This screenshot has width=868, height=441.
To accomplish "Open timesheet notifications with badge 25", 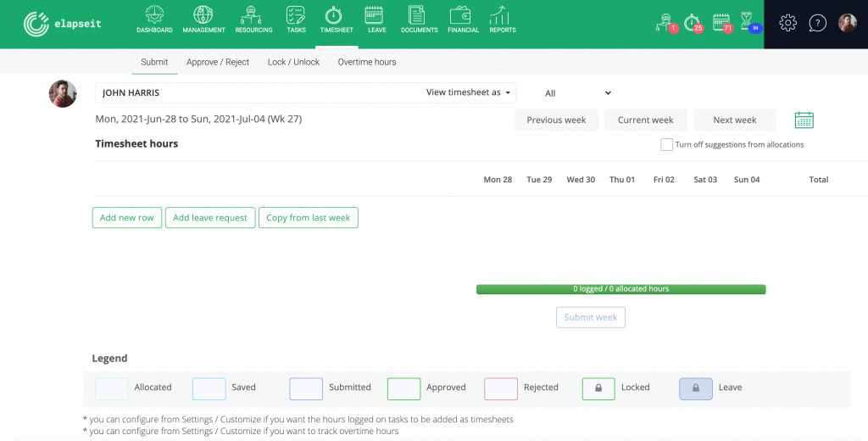I will [693, 23].
